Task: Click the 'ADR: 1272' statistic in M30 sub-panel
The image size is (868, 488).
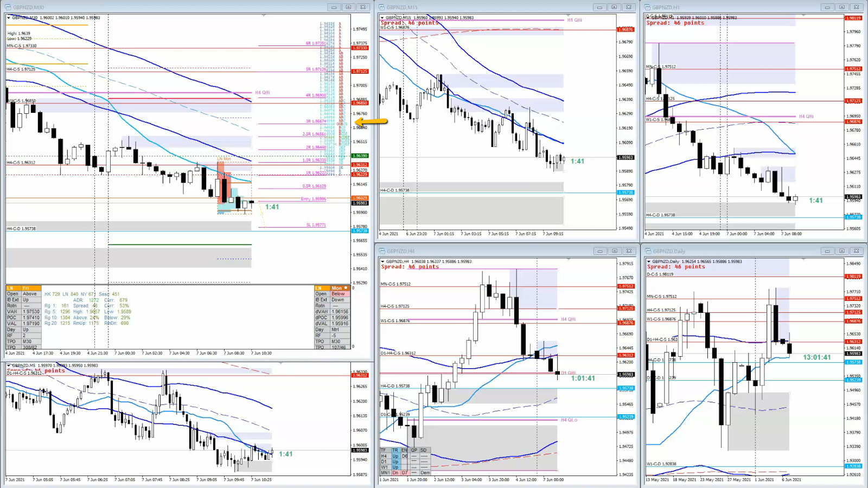Action: point(86,300)
